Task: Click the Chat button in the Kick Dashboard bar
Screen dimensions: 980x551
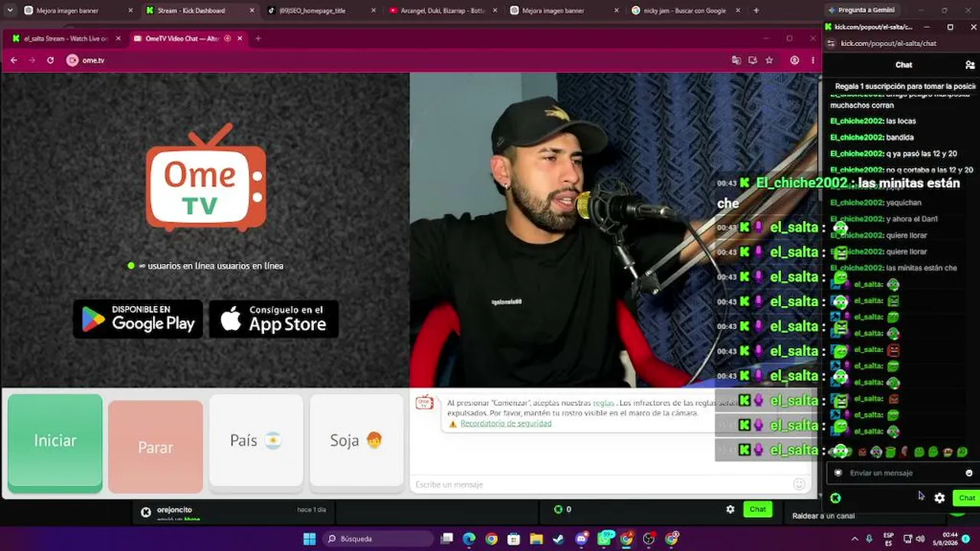Action: point(757,510)
